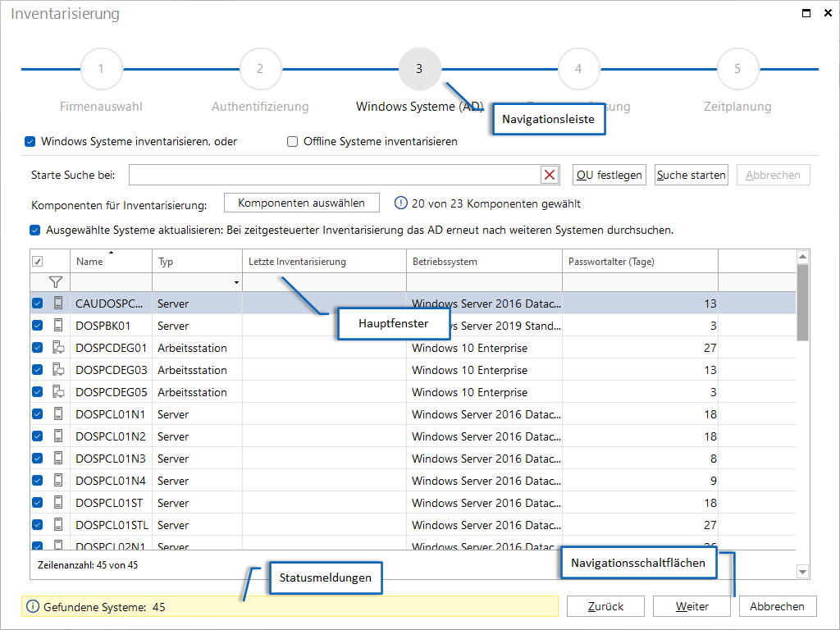The height and width of the screenshot is (630, 840).
Task: Enable 'Offline Systeme inventarisieren' checkbox
Action: [x=293, y=141]
